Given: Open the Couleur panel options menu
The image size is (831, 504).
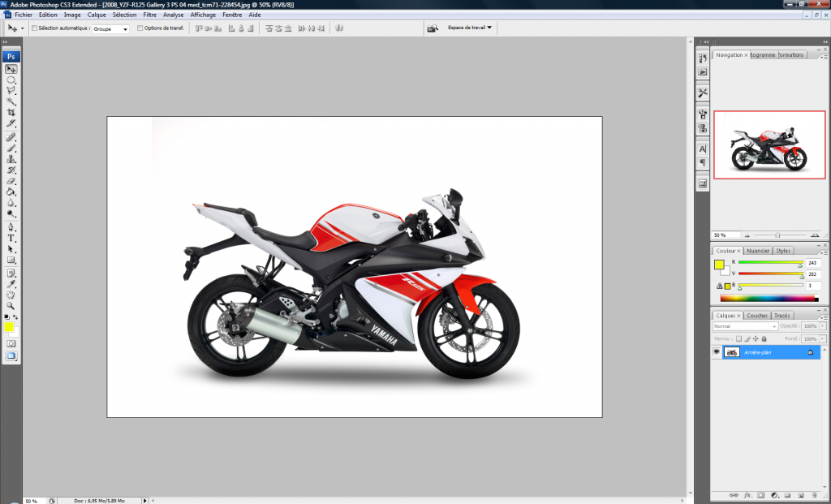Looking at the screenshot, I should point(825,252).
